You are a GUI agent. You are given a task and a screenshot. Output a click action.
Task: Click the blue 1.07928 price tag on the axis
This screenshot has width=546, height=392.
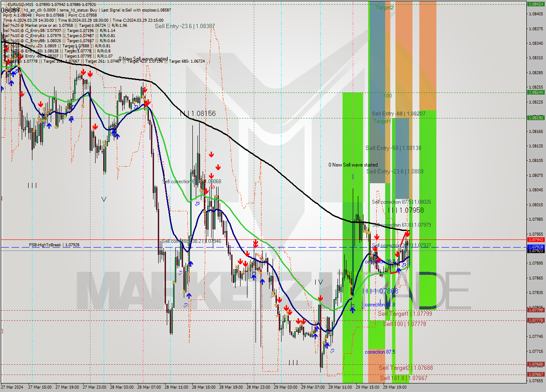[535, 247]
